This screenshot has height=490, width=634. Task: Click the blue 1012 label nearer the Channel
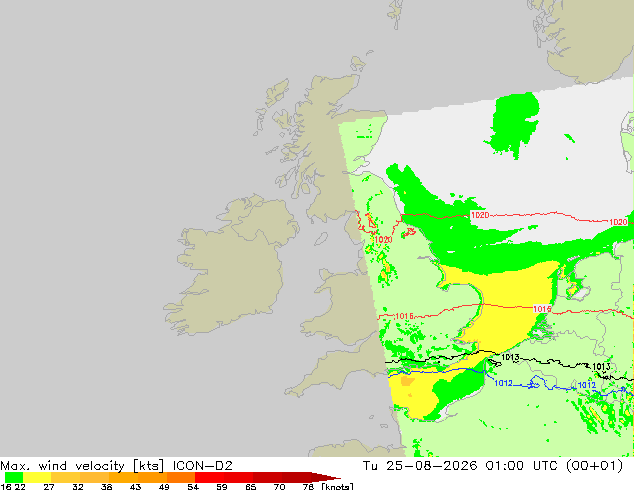click(x=503, y=383)
